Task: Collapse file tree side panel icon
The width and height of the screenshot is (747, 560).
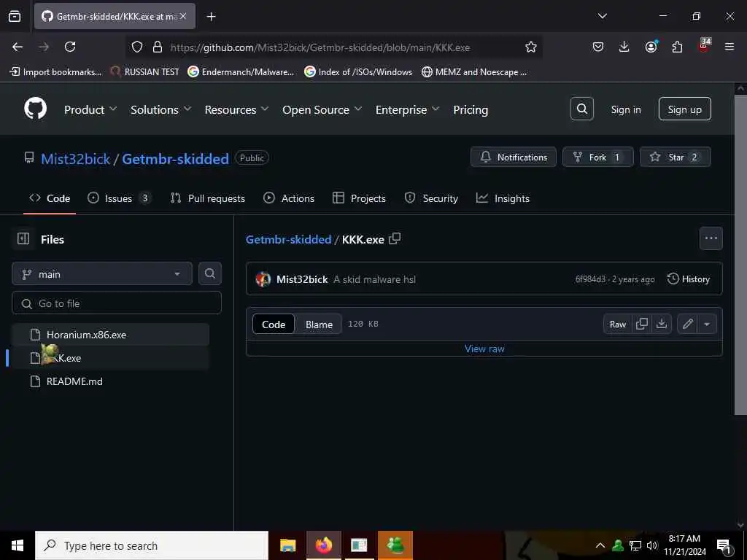Action: [23, 238]
